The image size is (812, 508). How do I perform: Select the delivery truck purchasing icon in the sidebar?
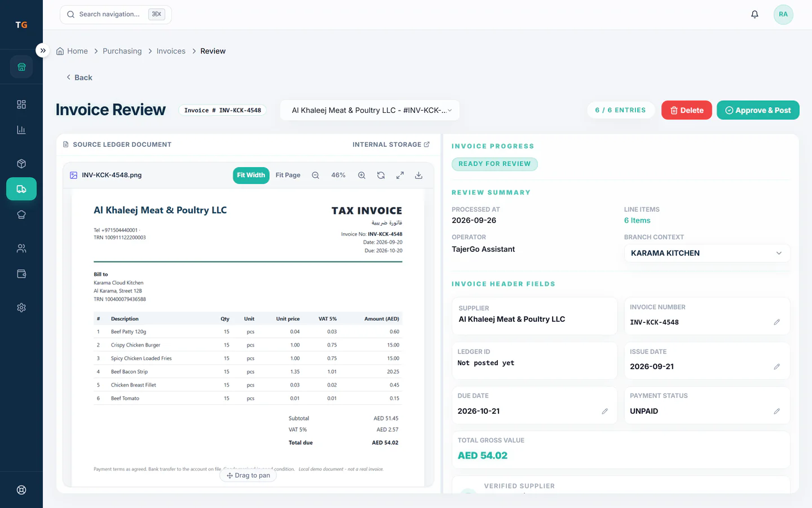click(x=21, y=189)
